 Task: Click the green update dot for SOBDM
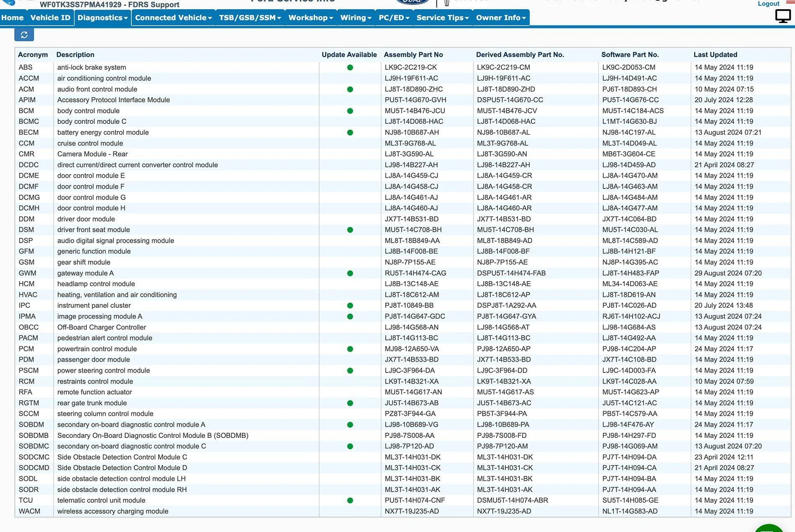click(350, 425)
